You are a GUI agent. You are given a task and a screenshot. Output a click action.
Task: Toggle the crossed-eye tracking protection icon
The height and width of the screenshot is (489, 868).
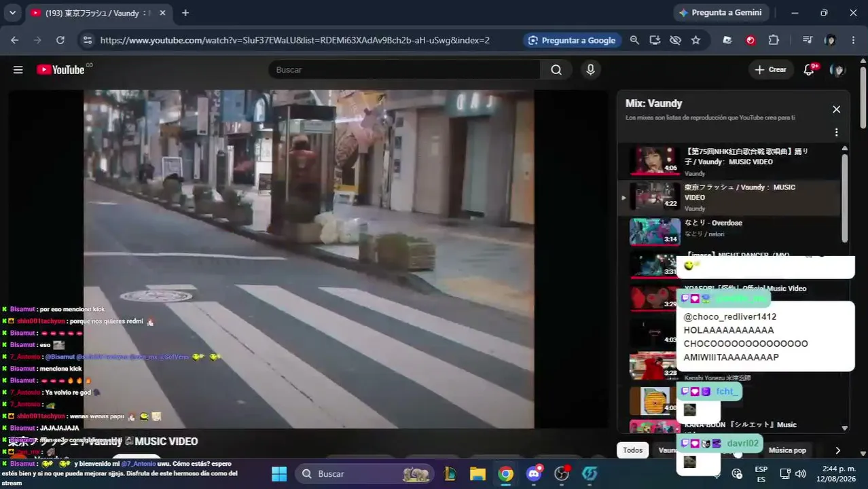coord(675,40)
